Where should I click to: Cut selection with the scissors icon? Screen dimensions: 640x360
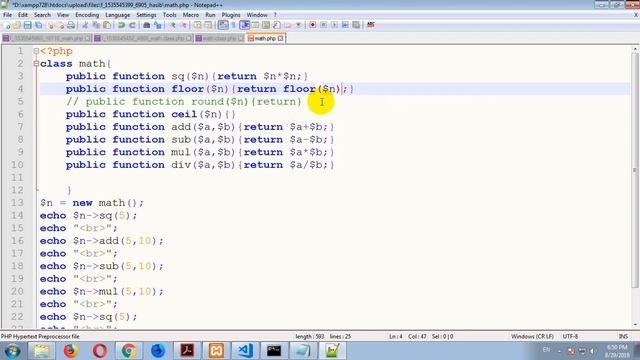(85, 25)
